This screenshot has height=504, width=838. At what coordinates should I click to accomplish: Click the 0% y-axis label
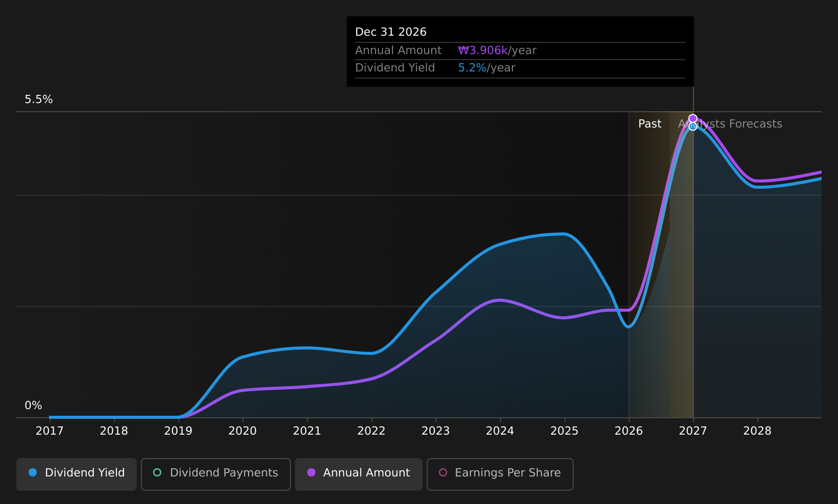pos(34,406)
